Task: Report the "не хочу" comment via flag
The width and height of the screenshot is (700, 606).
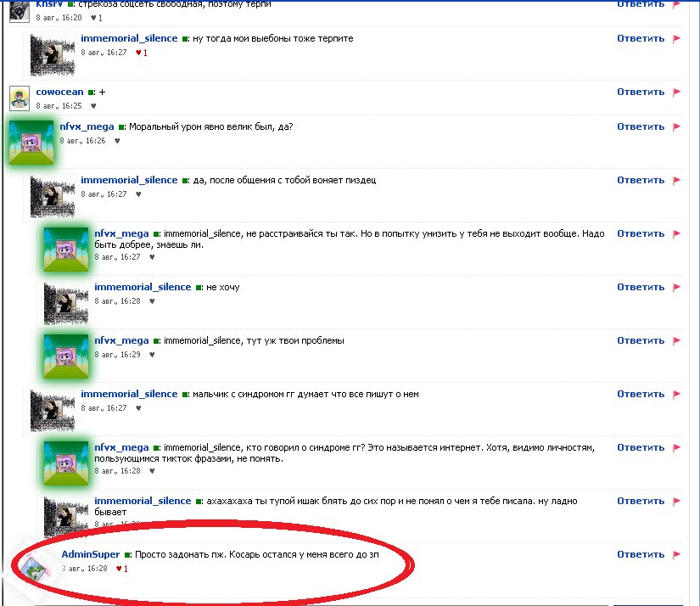Action: [x=677, y=287]
